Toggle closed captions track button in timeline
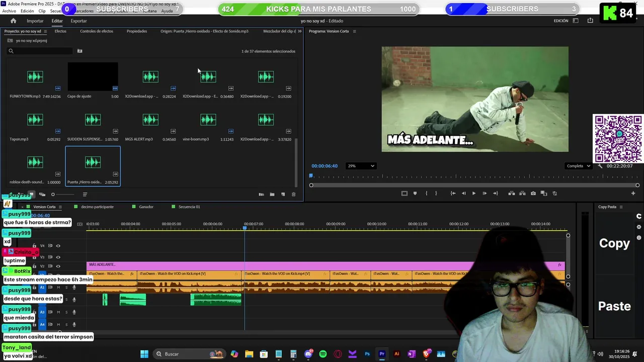Image resolution: width=644 pixels, height=362 pixels. [79, 224]
